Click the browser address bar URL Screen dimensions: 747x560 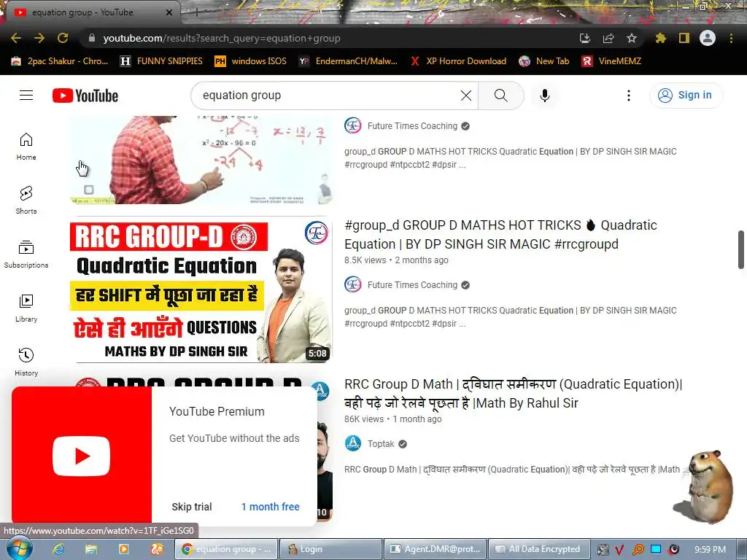[x=222, y=38]
